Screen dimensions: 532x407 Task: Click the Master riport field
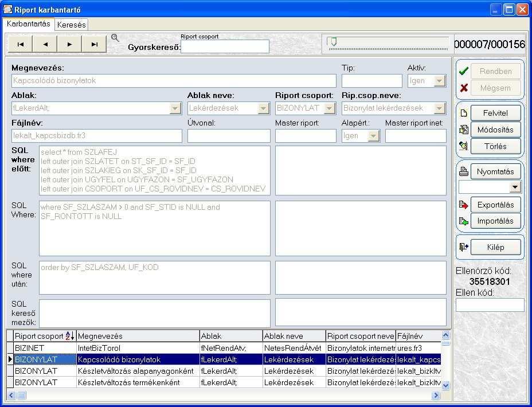[306, 136]
